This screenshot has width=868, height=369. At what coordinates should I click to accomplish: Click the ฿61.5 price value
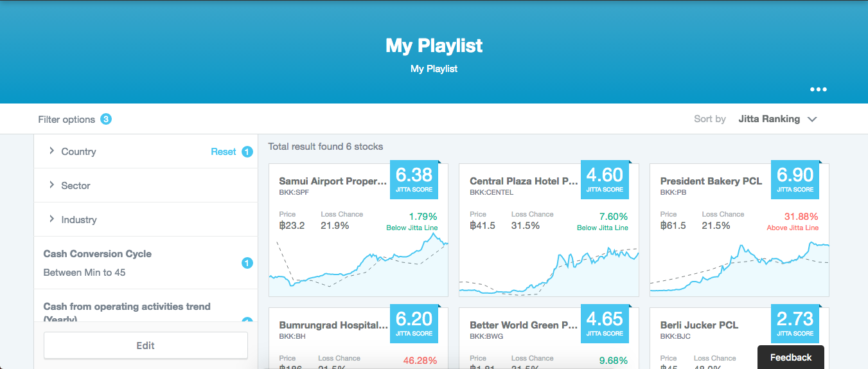tap(673, 226)
